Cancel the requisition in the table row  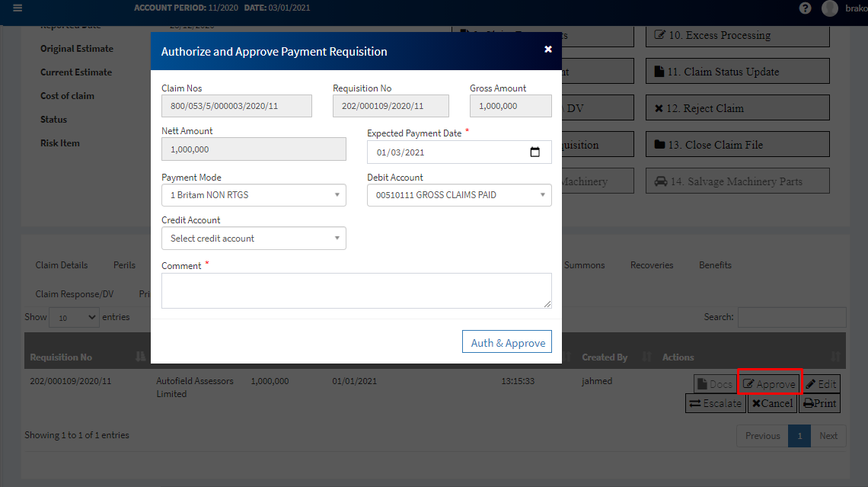point(772,404)
